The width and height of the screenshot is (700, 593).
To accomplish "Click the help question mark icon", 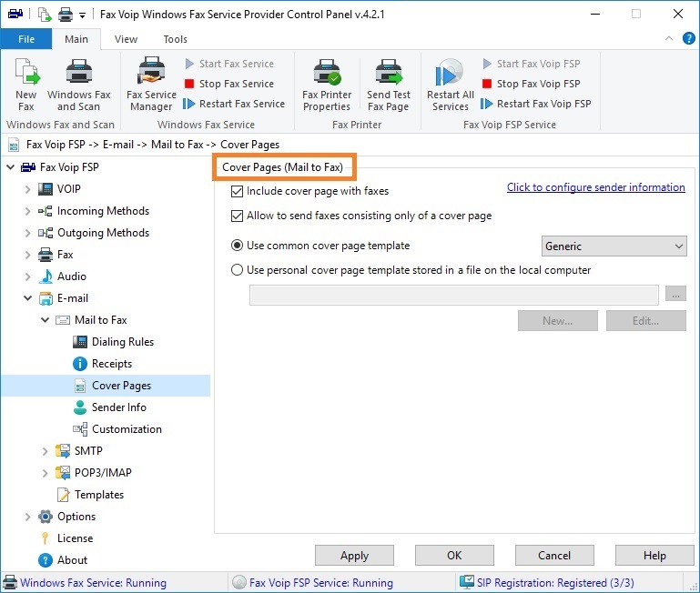I will tap(688, 39).
